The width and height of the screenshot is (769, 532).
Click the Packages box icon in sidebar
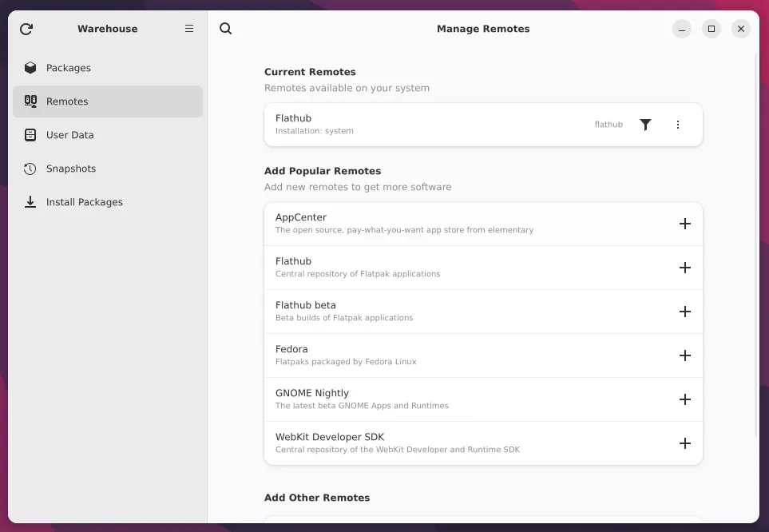pyautogui.click(x=30, y=68)
